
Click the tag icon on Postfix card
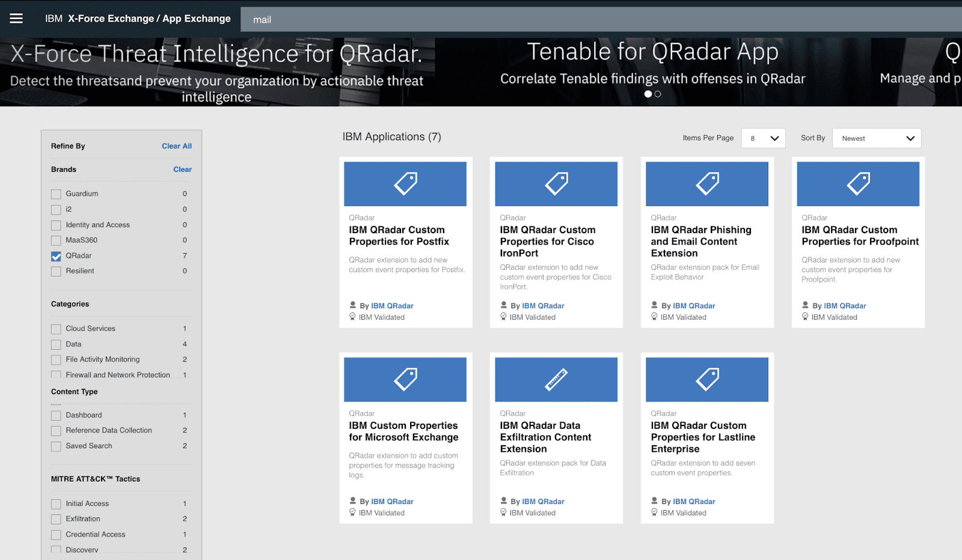405,184
